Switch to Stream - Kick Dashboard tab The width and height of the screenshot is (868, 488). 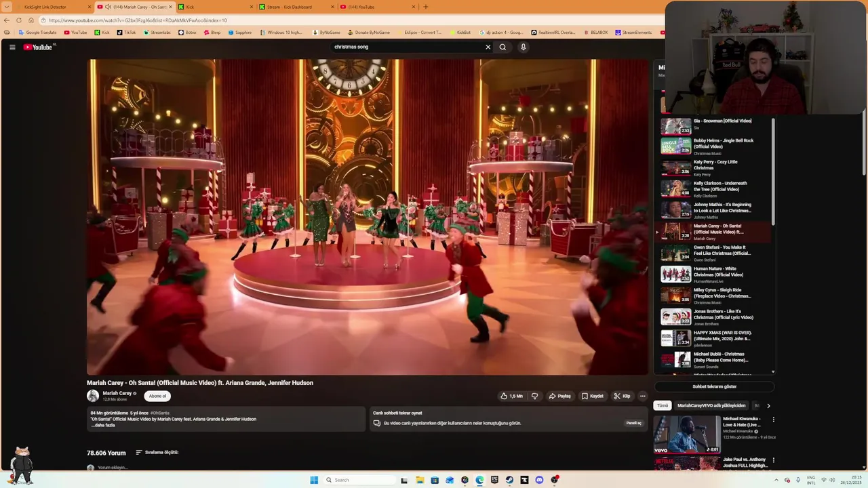coord(296,7)
